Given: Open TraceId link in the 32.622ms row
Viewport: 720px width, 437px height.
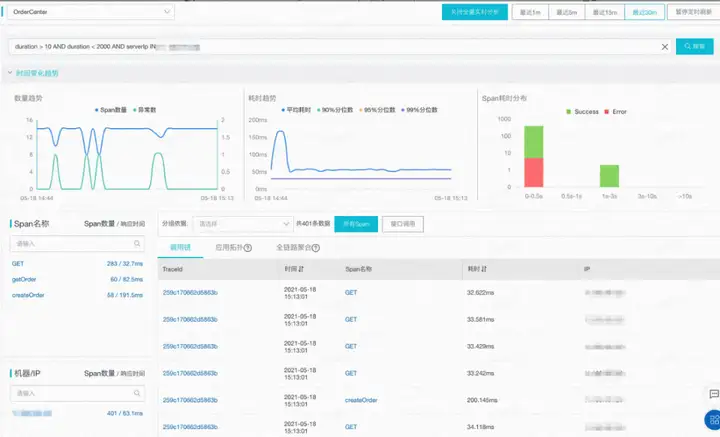Looking at the screenshot, I should (x=190, y=293).
